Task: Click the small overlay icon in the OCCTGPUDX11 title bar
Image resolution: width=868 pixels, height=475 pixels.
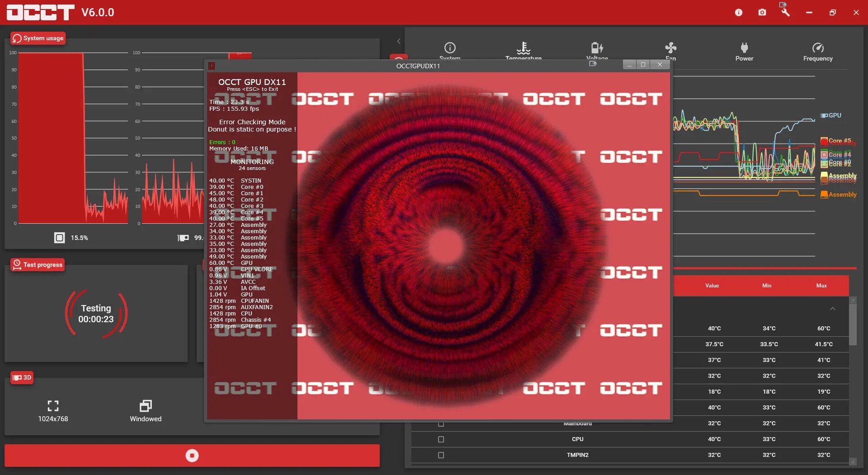Action: (593, 64)
